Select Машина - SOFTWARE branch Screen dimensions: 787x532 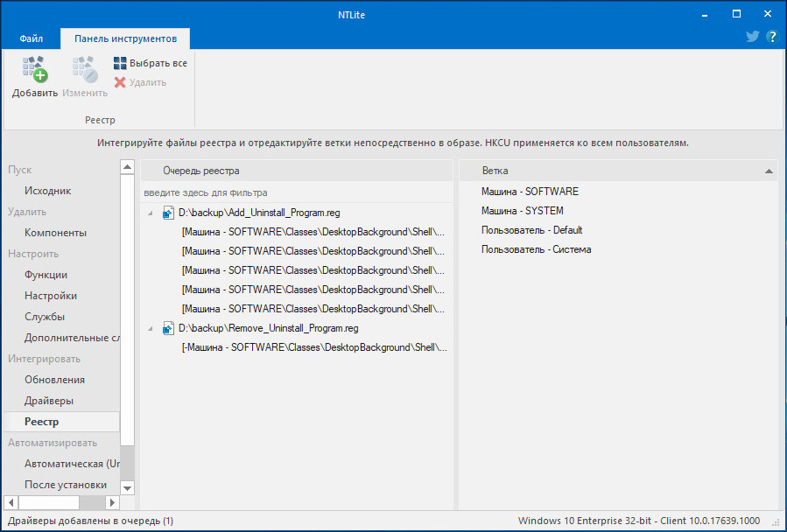[530, 192]
